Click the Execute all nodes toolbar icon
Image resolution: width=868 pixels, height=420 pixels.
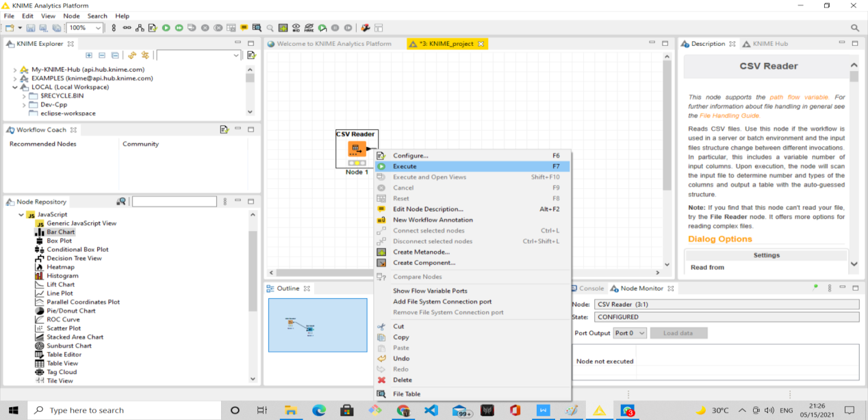(x=179, y=28)
